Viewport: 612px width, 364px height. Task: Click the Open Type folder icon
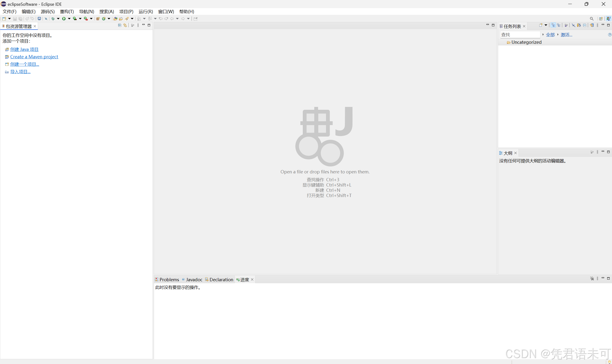pos(115,19)
